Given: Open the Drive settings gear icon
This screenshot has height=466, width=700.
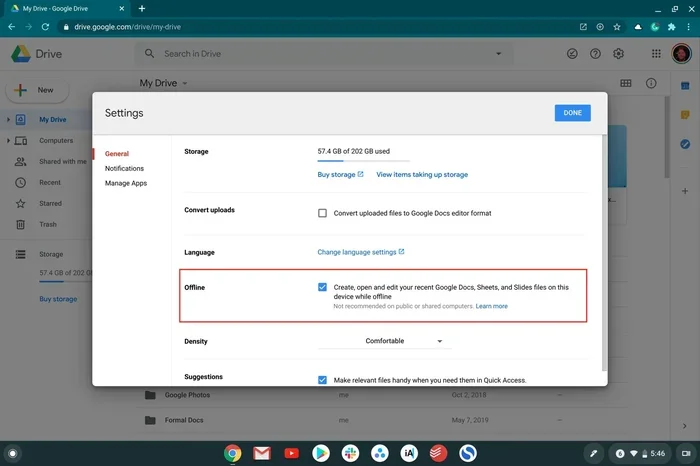Looking at the screenshot, I should point(618,54).
